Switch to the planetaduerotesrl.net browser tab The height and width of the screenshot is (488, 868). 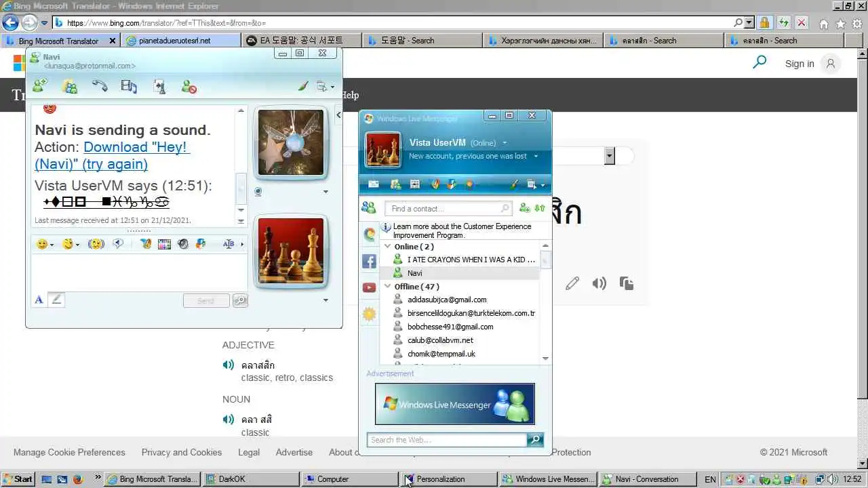pos(182,41)
